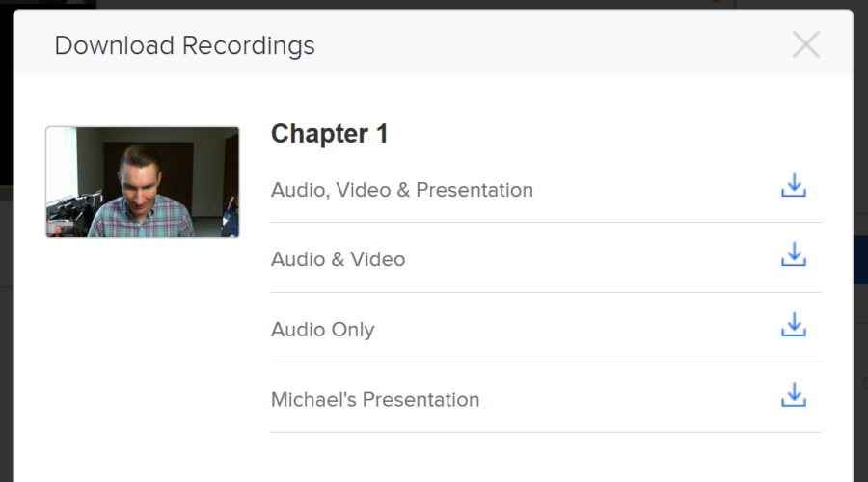Image resolution: width=868 pixels, height=482 pixels.
Task: Download the Audio & Video recording
Action: click(x=794, y=254)
